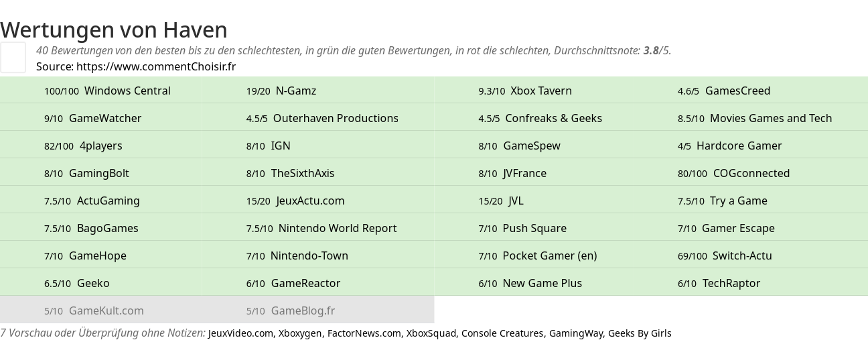Click BagoGames 7.5/10 rating
868x340 pixels.
point(91,228)
